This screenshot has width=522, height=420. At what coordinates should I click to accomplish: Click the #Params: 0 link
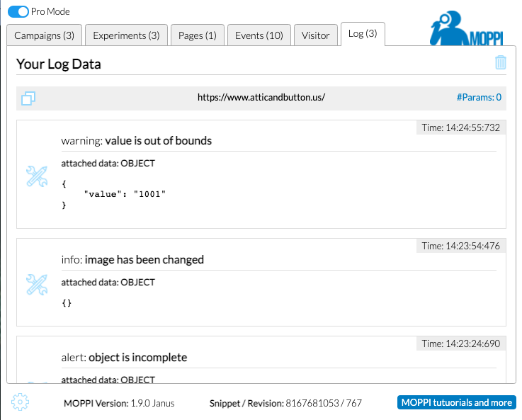pyautogui.click(x=479, y=97)
